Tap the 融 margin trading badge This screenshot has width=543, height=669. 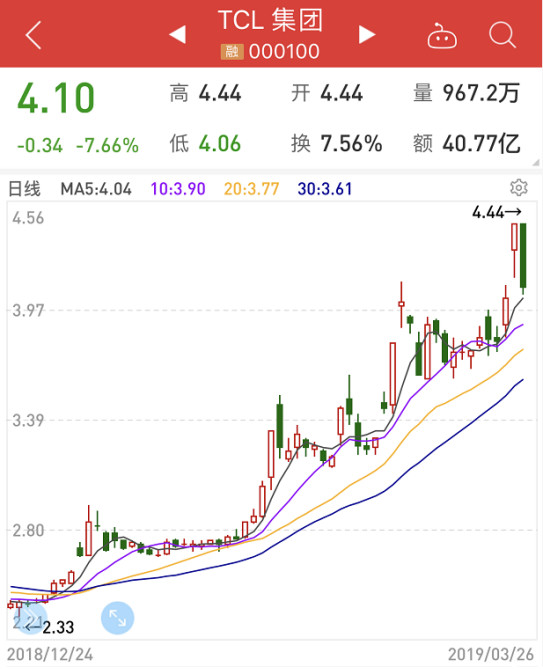tap(232, 52)
